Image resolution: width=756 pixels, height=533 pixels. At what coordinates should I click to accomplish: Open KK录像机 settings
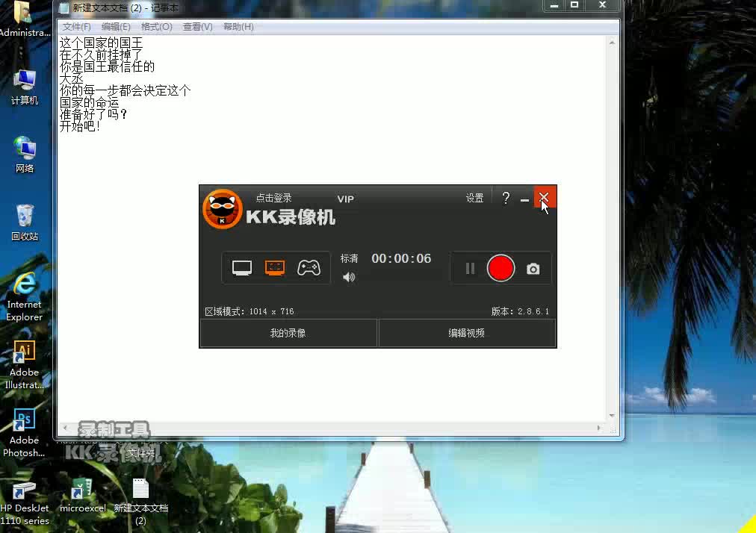click(x=474, y=198)
